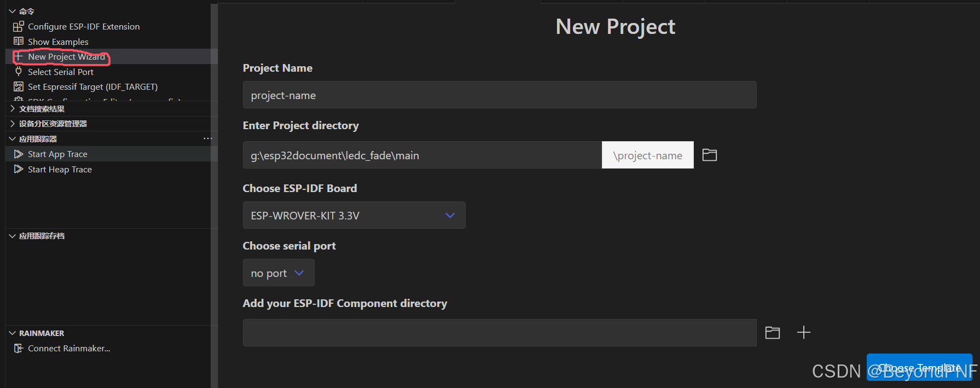
Task: Browse for component directory folder icon
Action: tap(773, 332)
